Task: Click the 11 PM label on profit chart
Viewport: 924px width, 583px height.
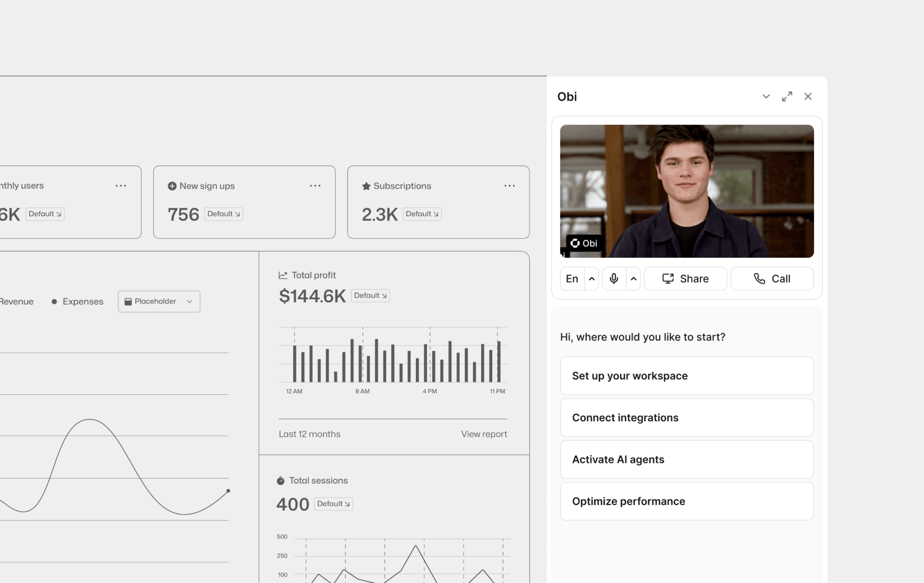Action: (497, 391)
